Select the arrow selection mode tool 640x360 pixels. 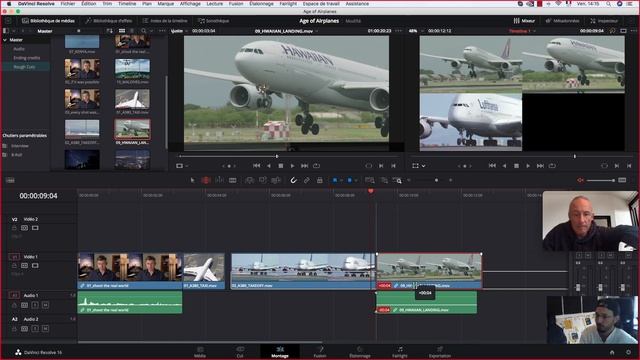point(192,180)
